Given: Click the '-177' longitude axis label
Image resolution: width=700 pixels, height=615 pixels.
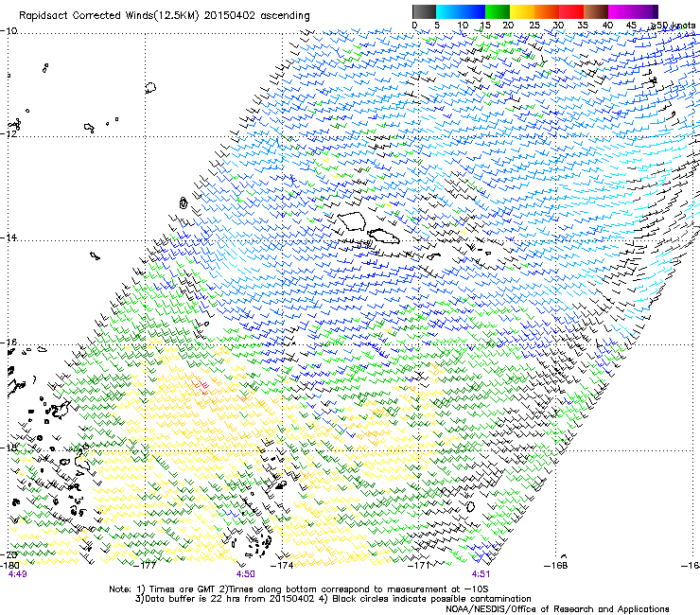Looking at the screenshot, I should point(146,566).
